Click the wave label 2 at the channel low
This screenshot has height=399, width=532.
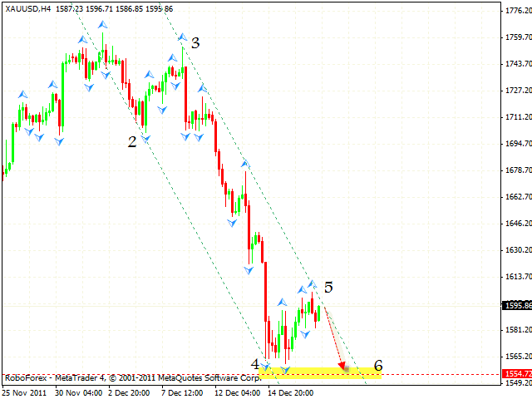[132, 142]
